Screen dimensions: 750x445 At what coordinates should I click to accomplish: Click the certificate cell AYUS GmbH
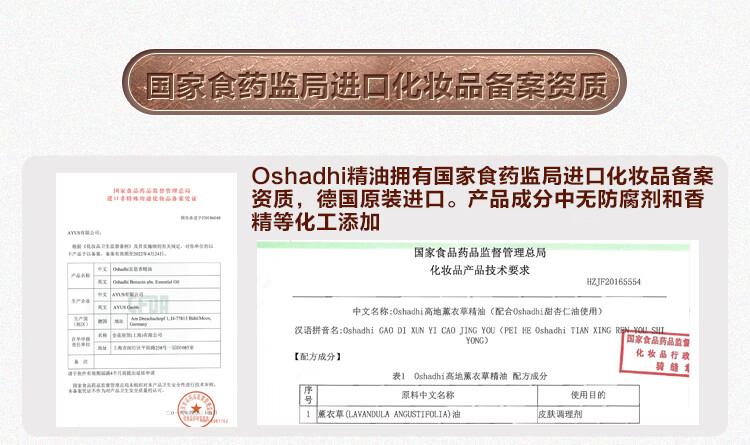pyautogui.click(x=165, y=307)
